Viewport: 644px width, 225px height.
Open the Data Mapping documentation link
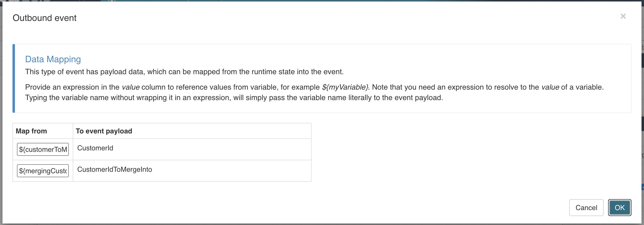pos(53,59)
